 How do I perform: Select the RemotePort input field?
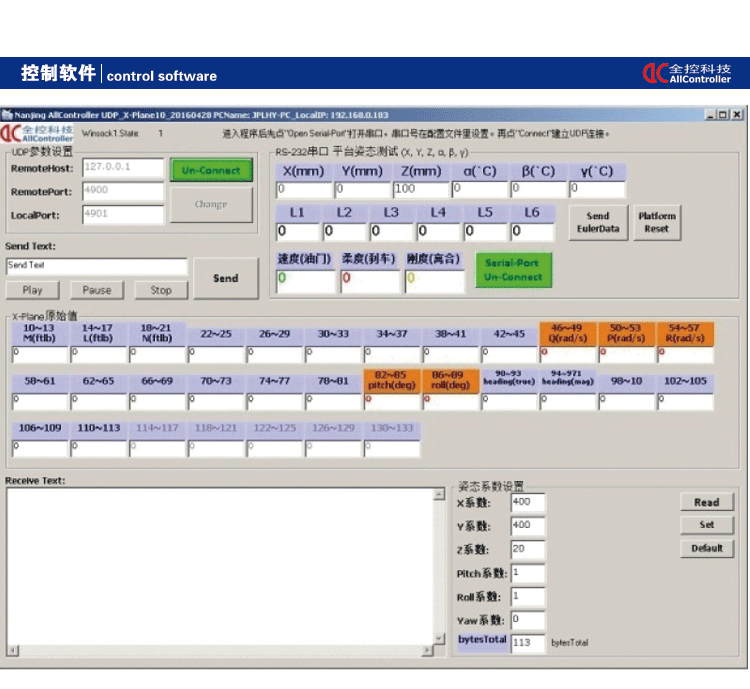(122, 190)
